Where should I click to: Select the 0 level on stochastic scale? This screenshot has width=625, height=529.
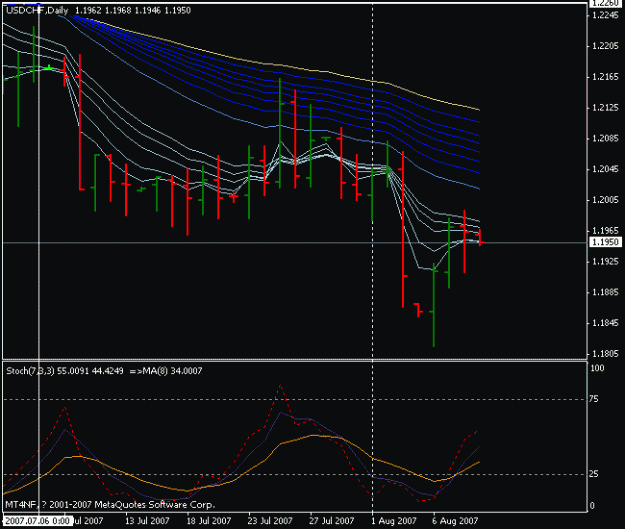pos(592,506)
